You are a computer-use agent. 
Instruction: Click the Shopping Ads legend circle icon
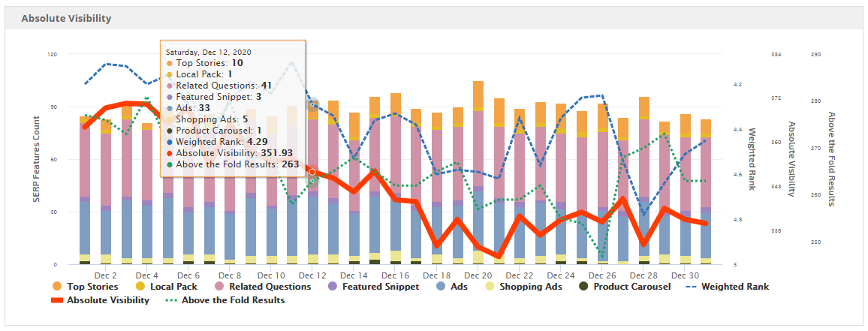490,286
